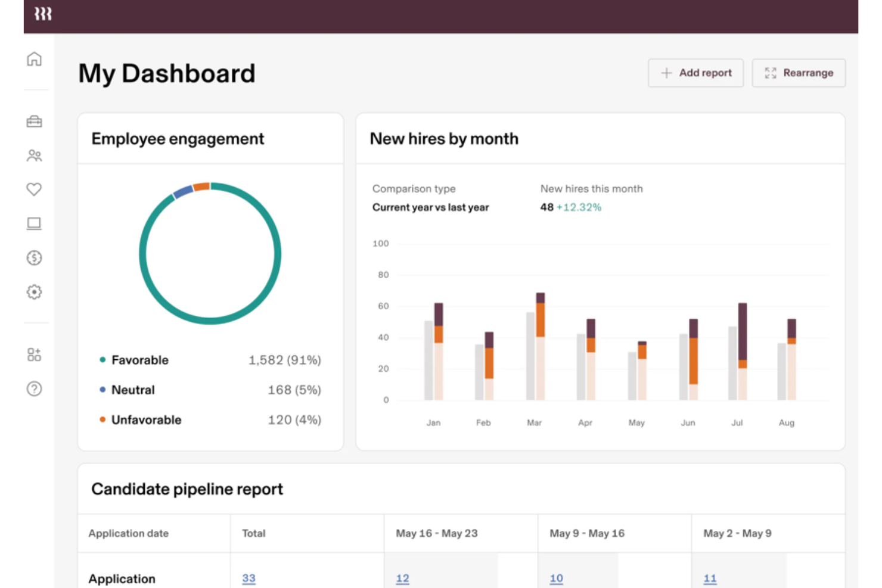This screenshot has width=882, height=588.
Task: Select the Favorable legend entry
Action: point(139,360)
